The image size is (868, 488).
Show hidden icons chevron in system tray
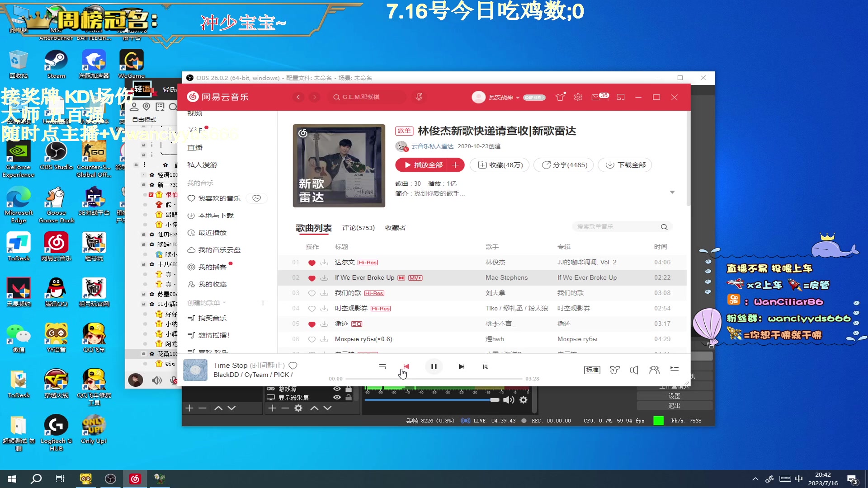[755, 479]
